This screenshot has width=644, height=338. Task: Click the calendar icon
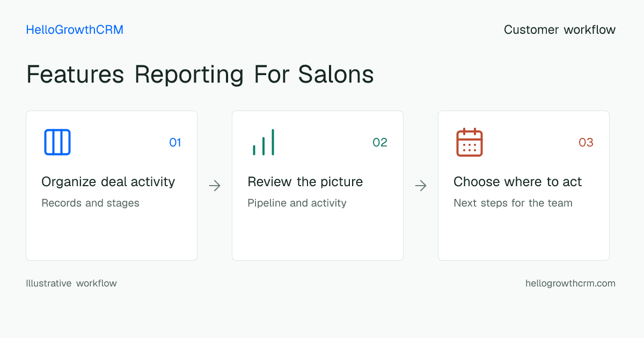470,142
